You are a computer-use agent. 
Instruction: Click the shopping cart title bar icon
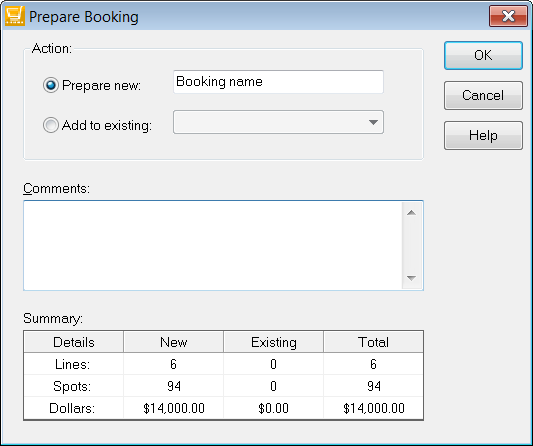click(15, 16)
